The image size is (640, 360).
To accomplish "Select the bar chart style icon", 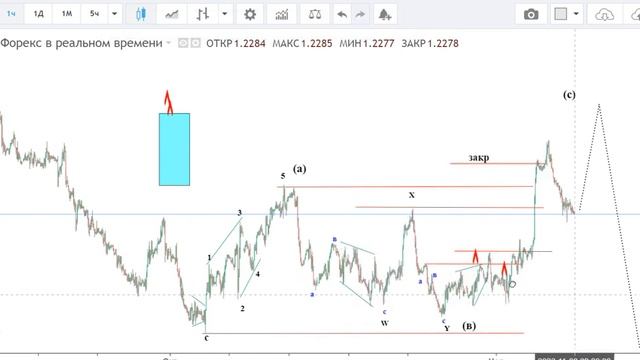I will pos(202,14).
